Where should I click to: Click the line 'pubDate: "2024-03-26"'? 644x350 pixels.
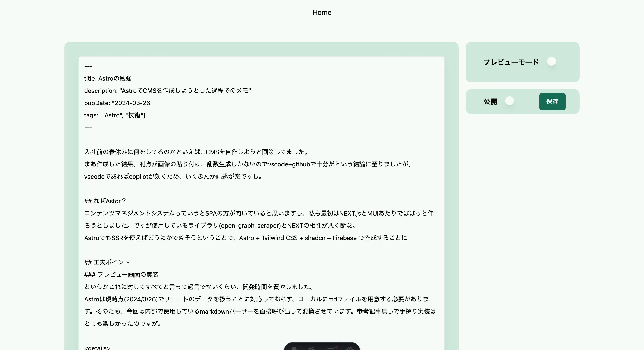pos(119,103)
